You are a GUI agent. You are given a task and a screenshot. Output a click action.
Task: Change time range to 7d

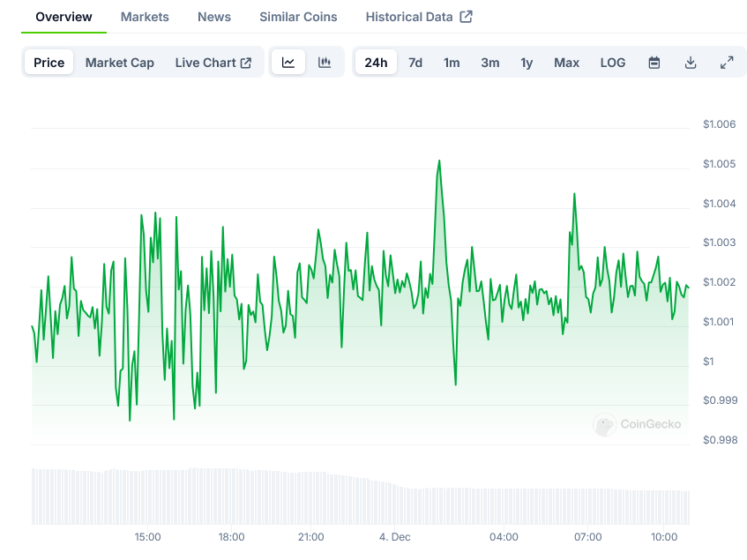coord(415,63)
